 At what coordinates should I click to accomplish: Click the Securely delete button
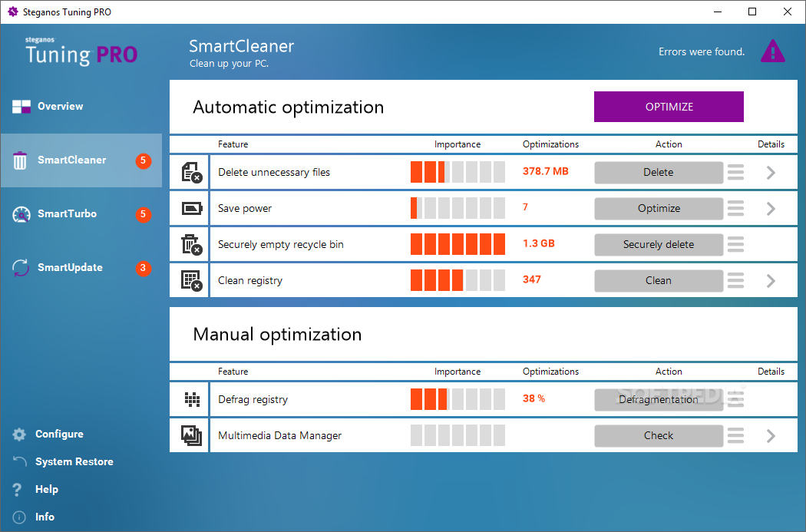[x=659, y=245]
